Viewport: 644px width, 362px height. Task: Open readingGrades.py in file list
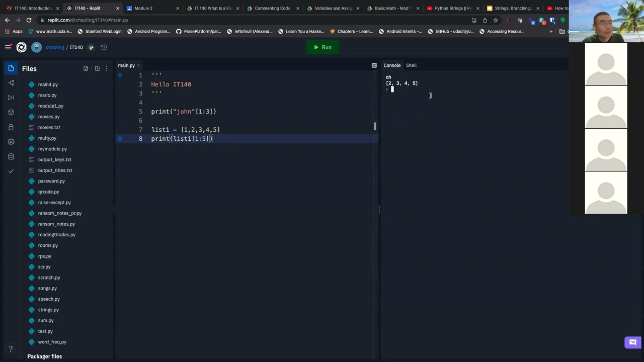click(x=56, y=235)
